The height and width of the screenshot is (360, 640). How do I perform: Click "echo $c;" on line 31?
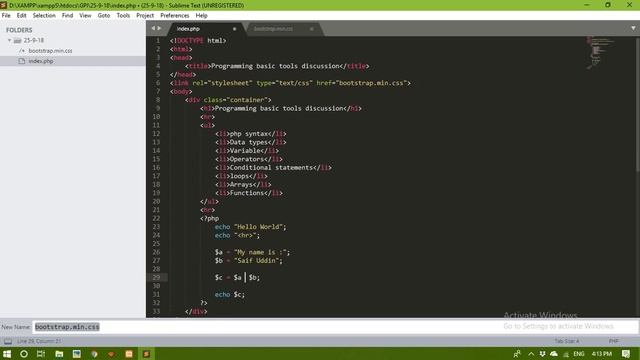(230, 294)
